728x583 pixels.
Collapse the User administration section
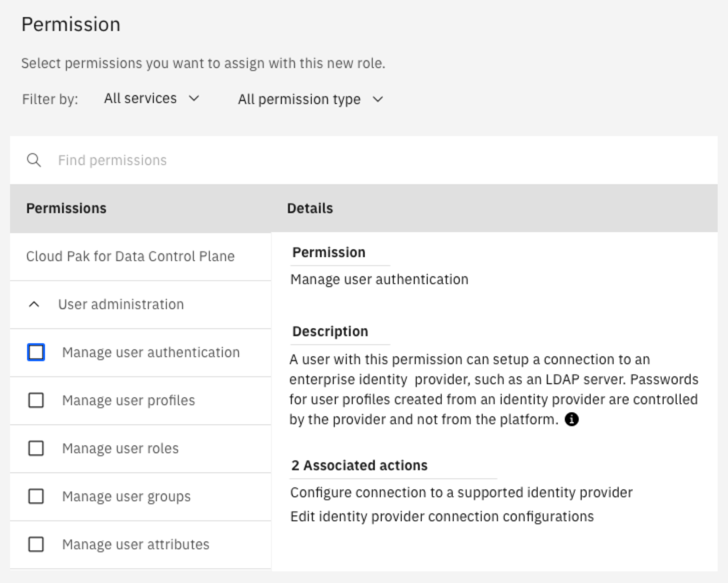(34, 304)
